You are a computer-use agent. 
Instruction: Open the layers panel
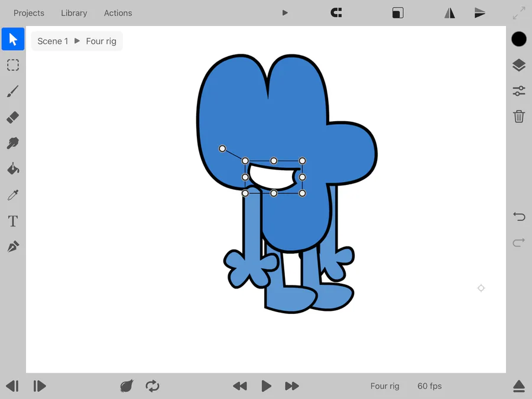[x=519, y=65]
